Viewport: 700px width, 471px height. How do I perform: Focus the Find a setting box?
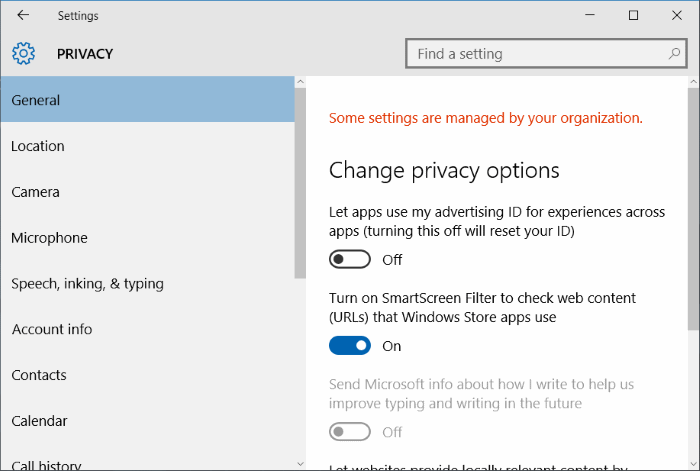point(546,54)
